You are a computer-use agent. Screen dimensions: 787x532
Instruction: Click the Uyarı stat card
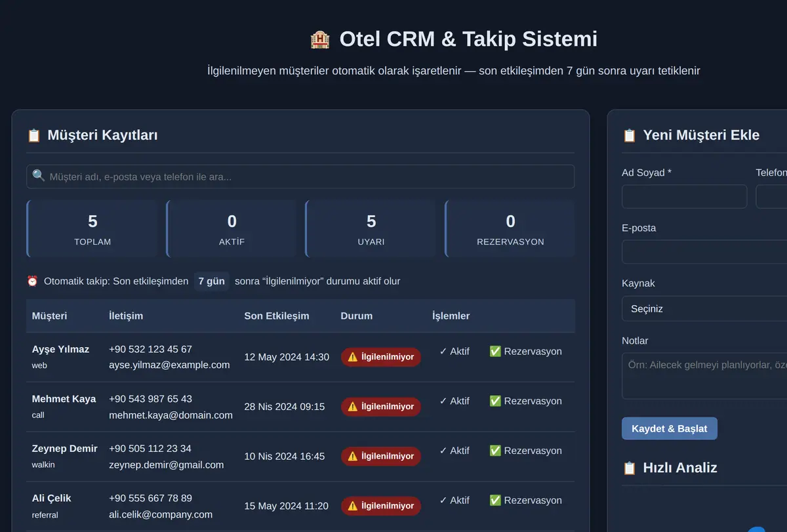pyautogui.click(x=371, y=228)
